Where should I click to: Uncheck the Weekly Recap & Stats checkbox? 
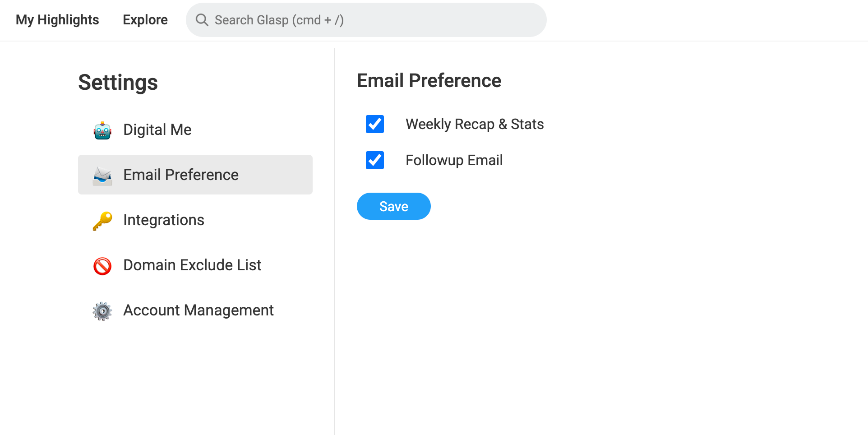374,124
